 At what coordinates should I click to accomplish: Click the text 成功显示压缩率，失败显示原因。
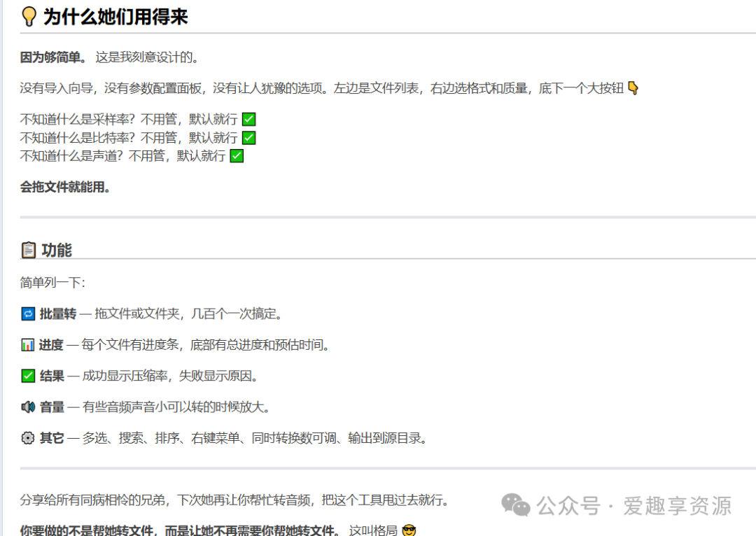coord(171,376)
